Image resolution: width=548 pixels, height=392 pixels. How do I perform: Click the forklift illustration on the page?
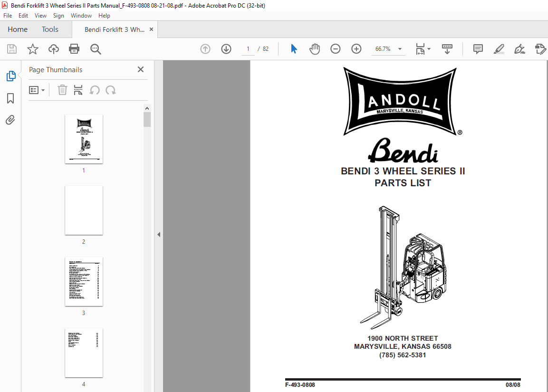(x=404, y=267)
